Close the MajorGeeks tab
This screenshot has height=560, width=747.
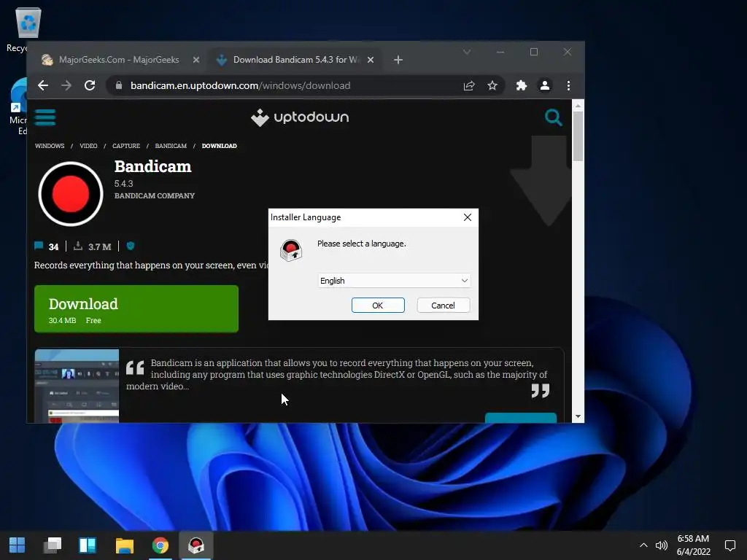coord(196,60)
